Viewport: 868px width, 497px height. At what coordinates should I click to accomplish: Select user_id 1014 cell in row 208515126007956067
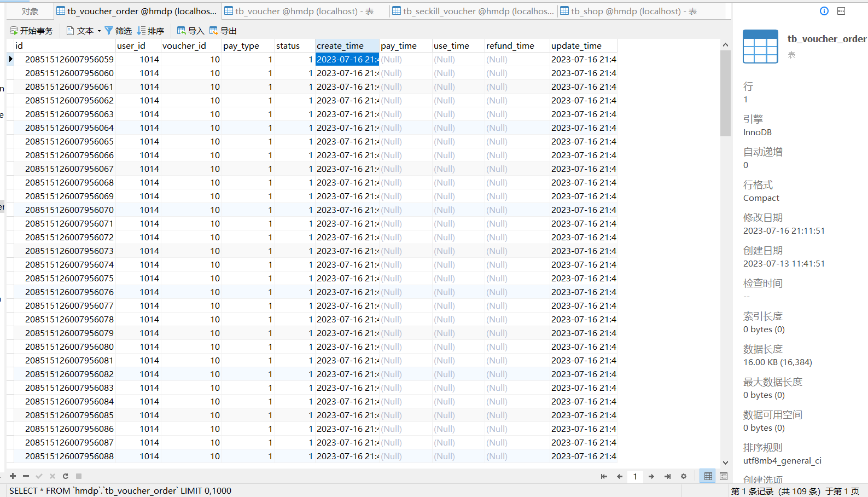[138, 169]
